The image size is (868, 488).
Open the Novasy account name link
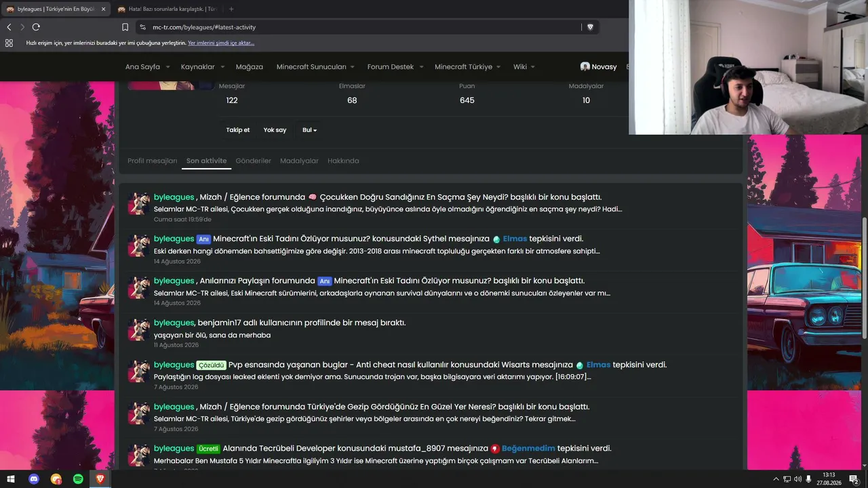pyautogui.click(x=604, y=66)
